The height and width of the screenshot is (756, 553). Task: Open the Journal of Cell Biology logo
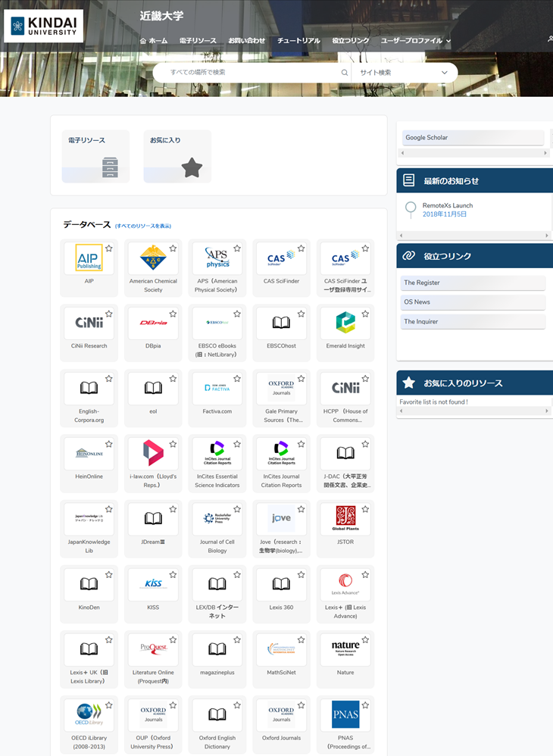[x=217, y=518]
